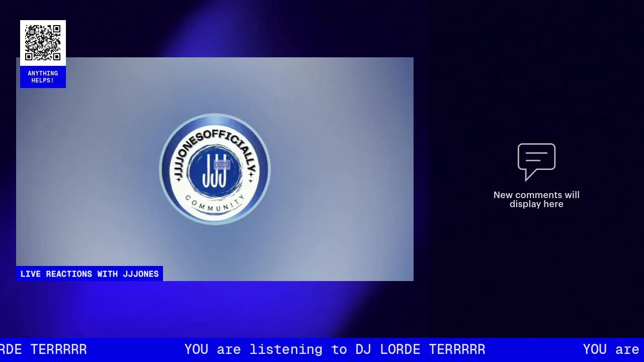Image resolution: width=644 pixels, height=362 pixels.
Task: Click the QR code image
Action: [x=43, y=43]
